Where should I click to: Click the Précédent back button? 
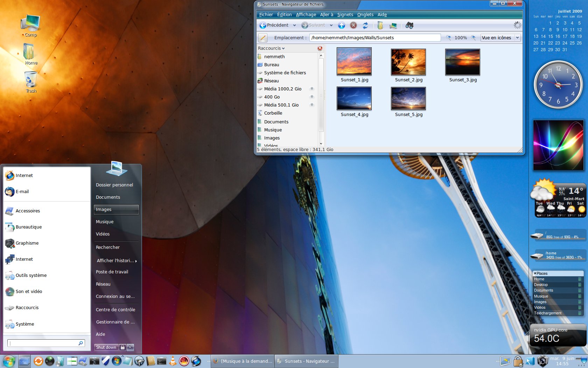coord(274,25)
